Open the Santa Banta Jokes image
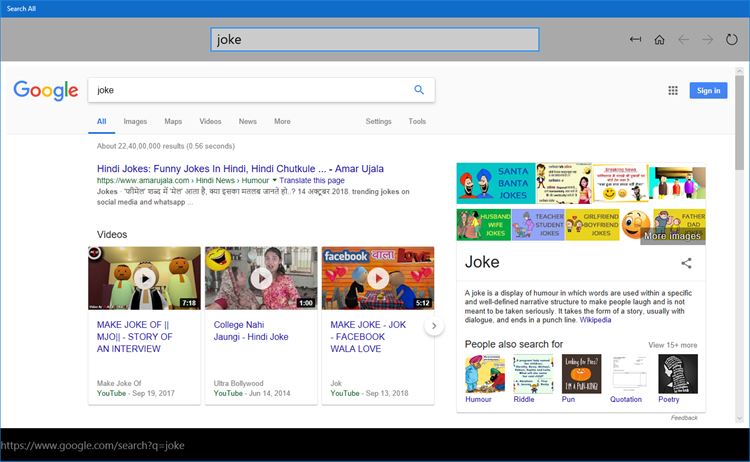Screen dimensions: 750x462 point(496,183)
